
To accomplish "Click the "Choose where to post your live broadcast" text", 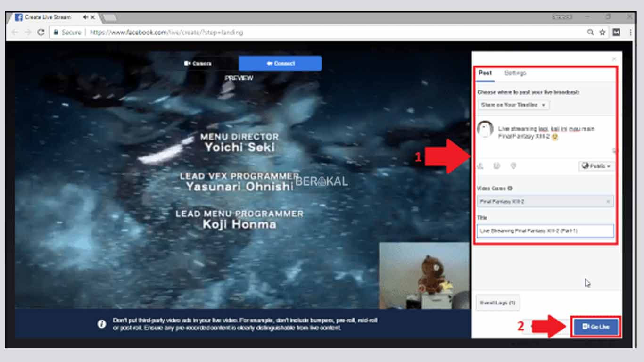I will pos(528,92).
